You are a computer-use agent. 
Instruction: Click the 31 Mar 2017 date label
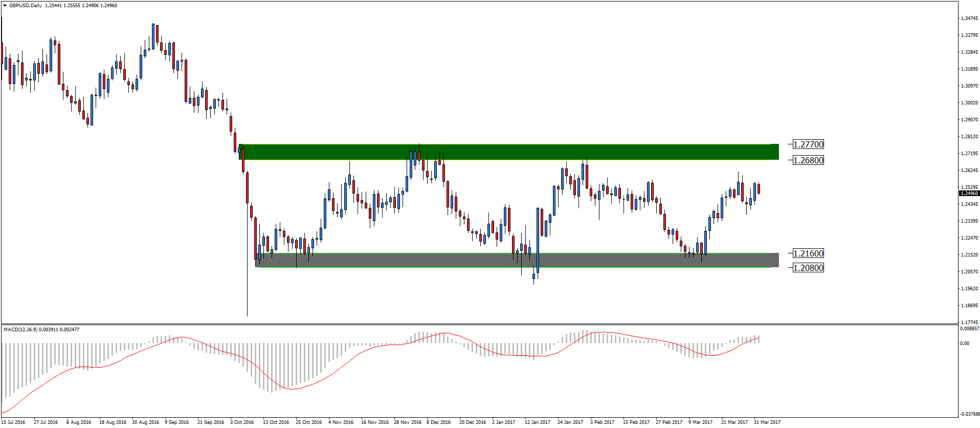tap(767, 422)
